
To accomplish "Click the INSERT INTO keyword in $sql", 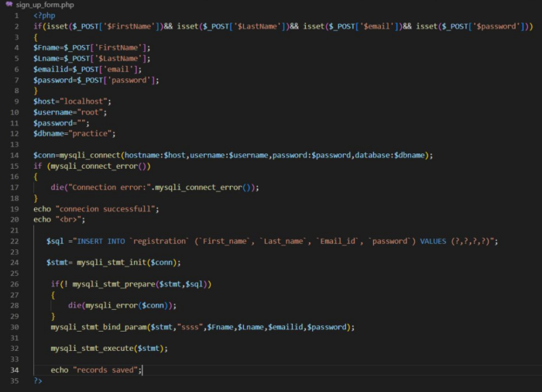I will (x=101, y=241).
